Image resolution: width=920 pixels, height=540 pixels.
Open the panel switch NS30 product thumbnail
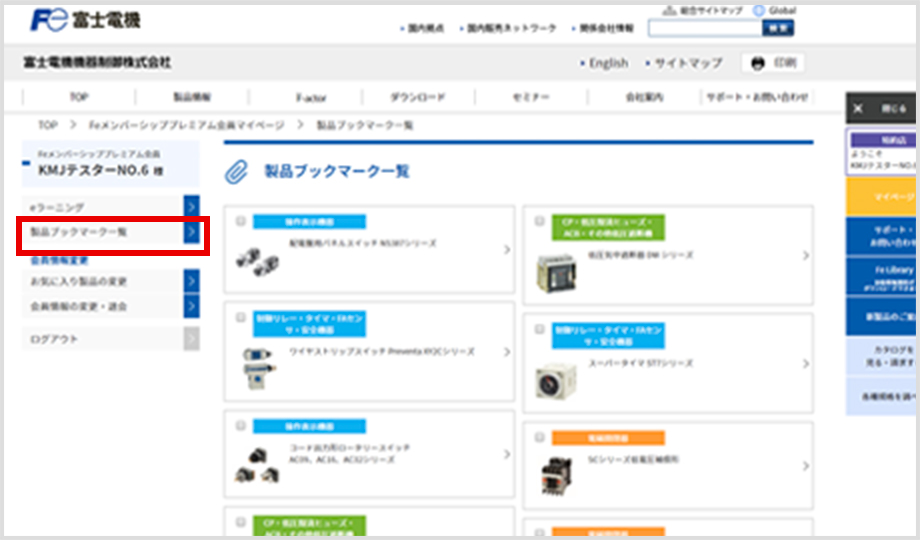tap(257, 261)
